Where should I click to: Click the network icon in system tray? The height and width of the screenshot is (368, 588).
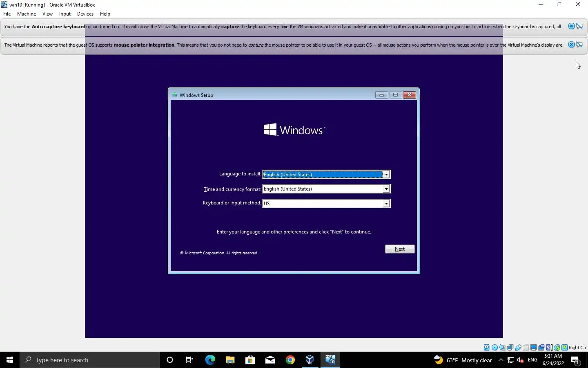(511, 360)
